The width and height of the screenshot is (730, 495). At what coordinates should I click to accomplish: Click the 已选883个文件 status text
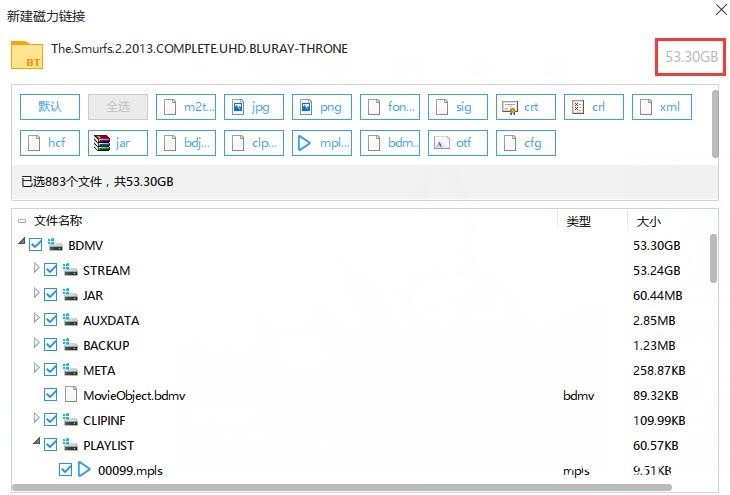[x=97, y=182]
